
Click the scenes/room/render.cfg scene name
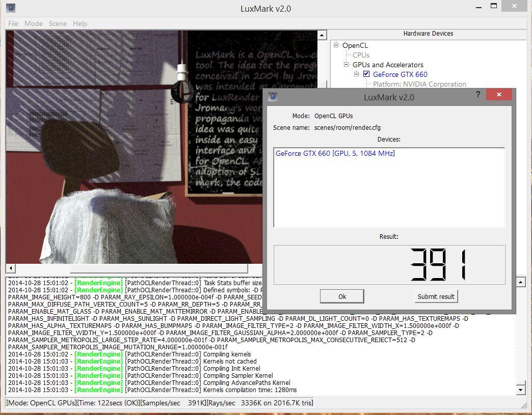point(348,127)
